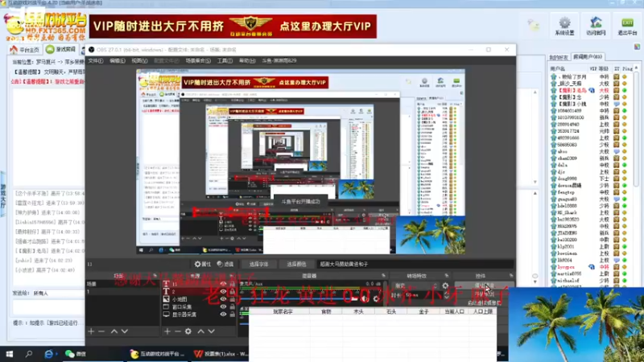Screen dimensions: 644x362
Task: Open transition properties gear icon
Action: pyautogui.click(x=446, y=286)
